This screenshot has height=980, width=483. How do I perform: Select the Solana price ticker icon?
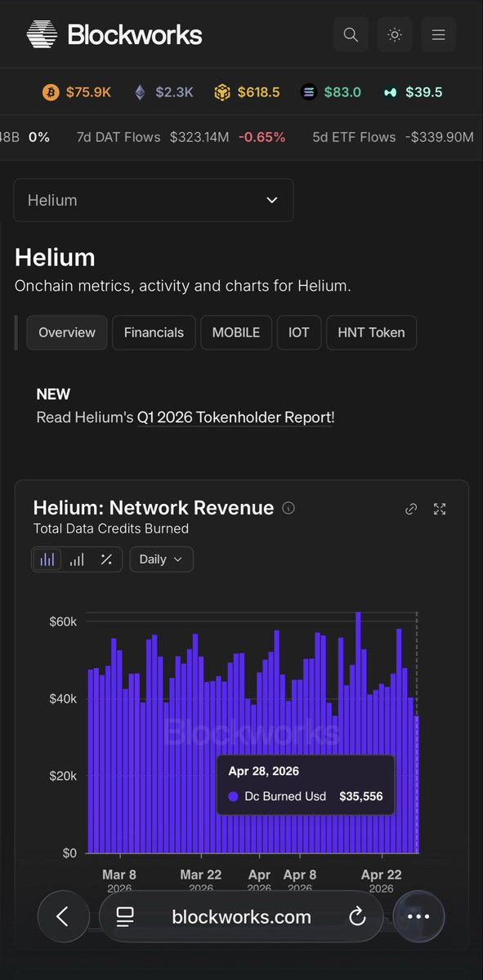pos(309,92)
